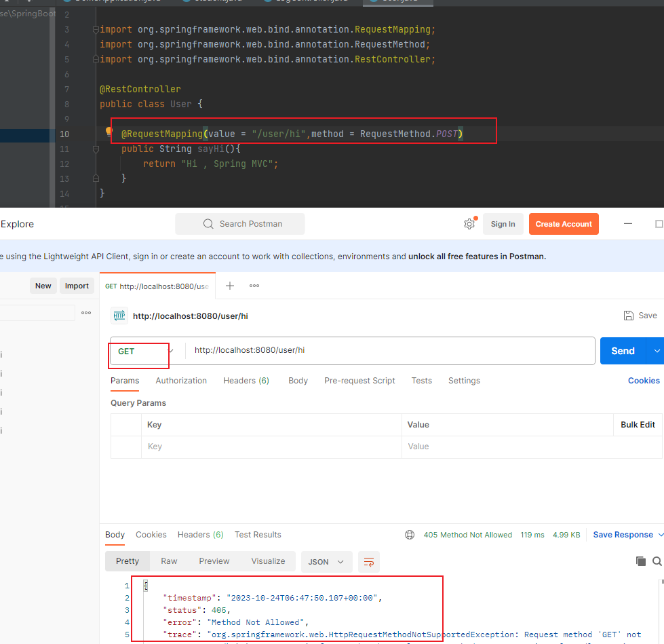Expand the Save Response dropdown
The height and width of the screenshot is (644, 664).
(x=661, y=535)
